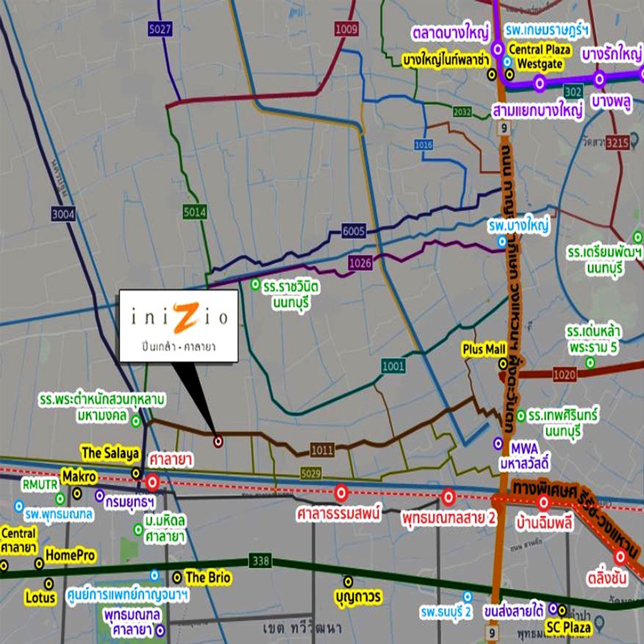Select the inizio project location marker

coord(218,442)
